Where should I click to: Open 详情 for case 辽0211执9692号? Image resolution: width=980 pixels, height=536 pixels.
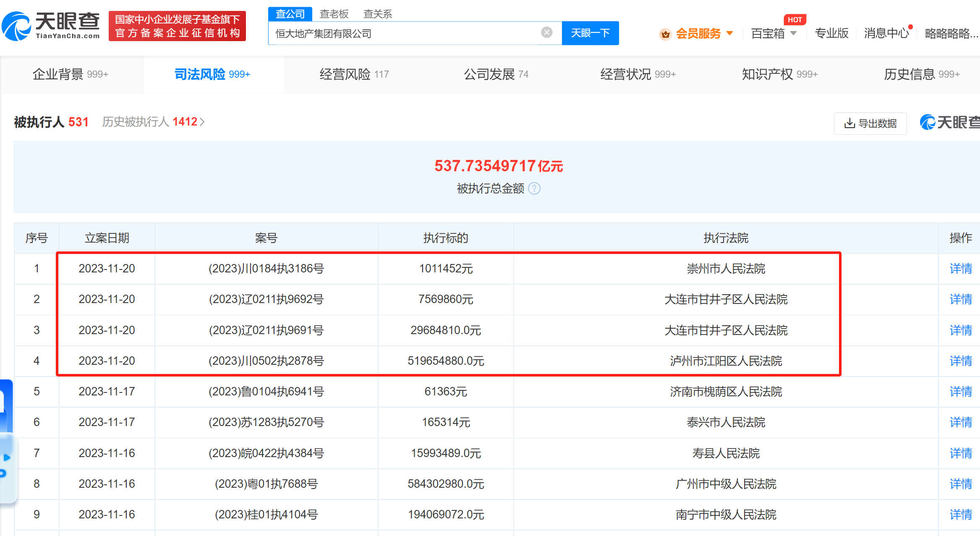[x=961, y=299]
